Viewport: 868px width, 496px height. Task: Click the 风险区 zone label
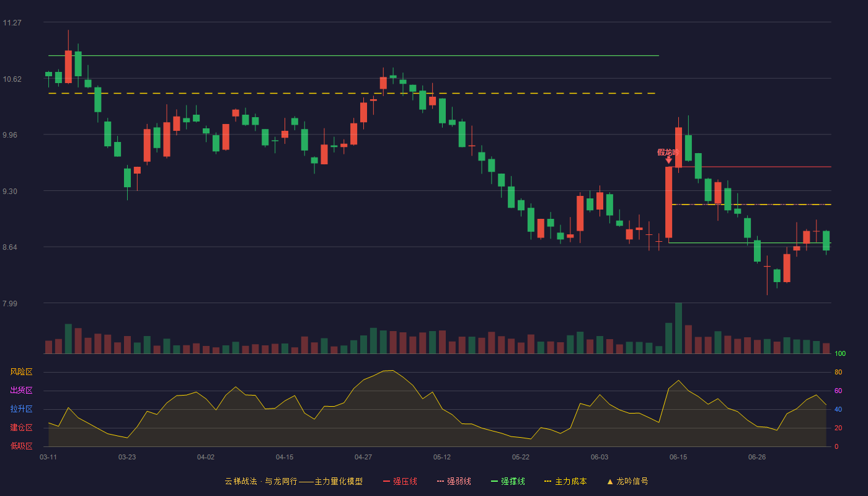point(21,372)
